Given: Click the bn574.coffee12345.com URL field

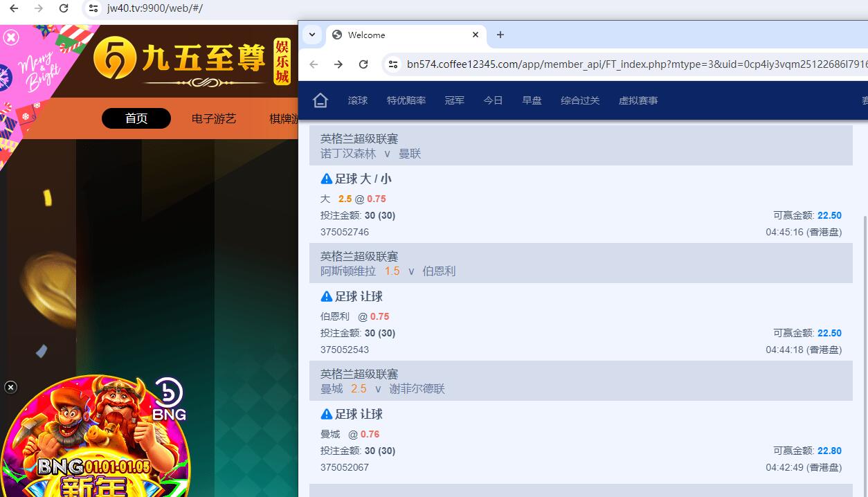Looking at the screenshot, I should point(637,64).
